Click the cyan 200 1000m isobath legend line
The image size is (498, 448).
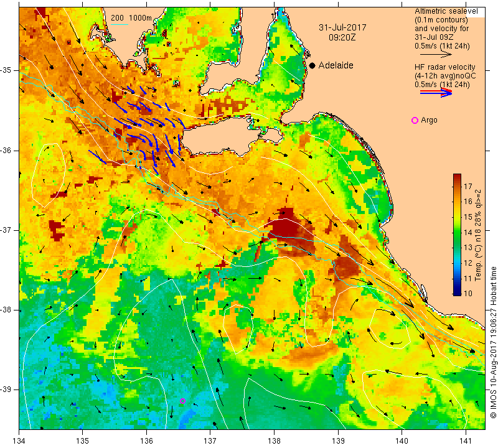(120, 24)
